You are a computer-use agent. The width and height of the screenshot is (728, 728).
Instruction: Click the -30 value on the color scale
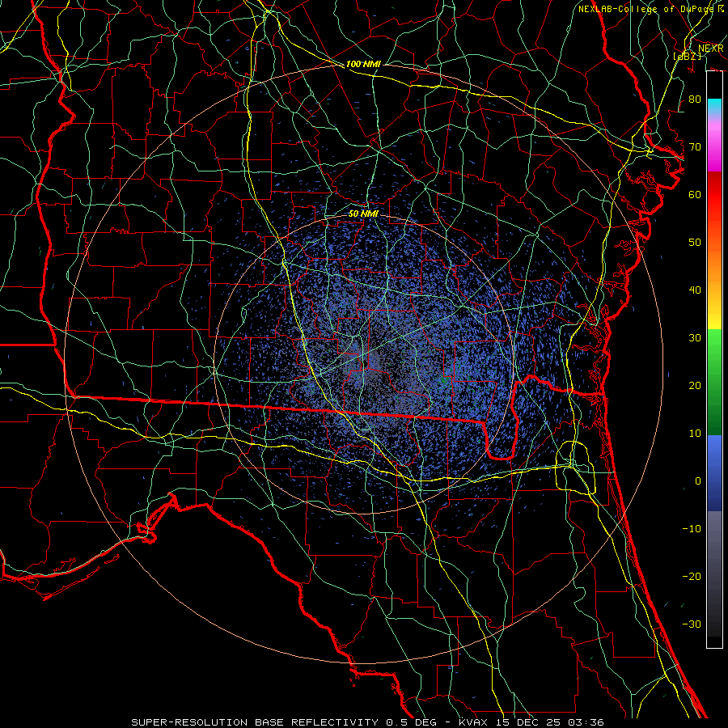tap(692, 624)
